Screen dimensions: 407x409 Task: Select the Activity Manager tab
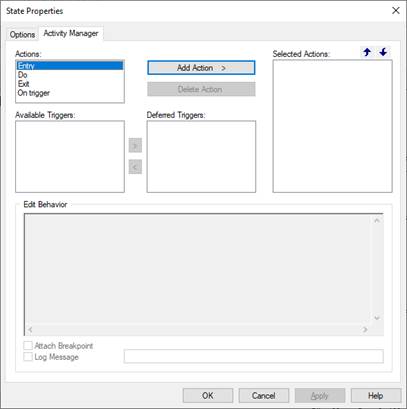tap(71, 33)
